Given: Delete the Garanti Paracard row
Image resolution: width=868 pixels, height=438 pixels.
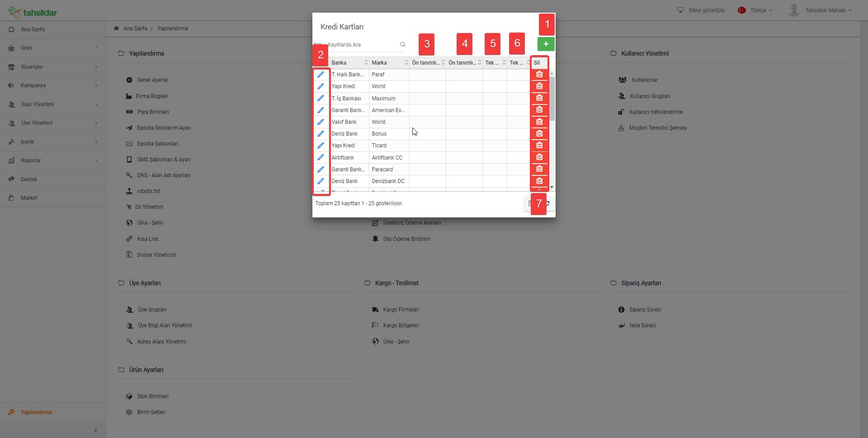Looking at the screenshot, I should click(539, 169).
